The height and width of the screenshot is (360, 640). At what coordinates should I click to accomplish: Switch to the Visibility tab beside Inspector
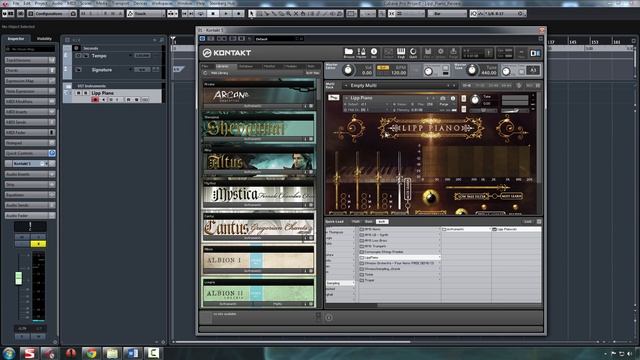[x=44, y=39]
